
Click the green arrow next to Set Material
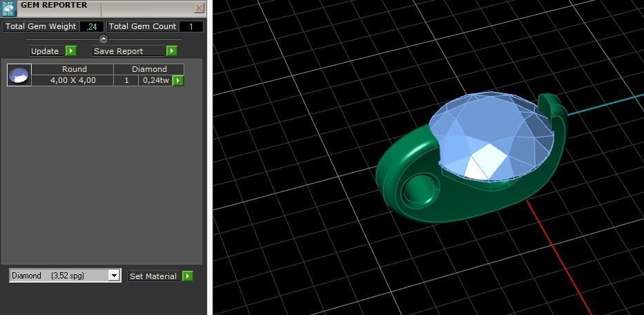[187, 276]
